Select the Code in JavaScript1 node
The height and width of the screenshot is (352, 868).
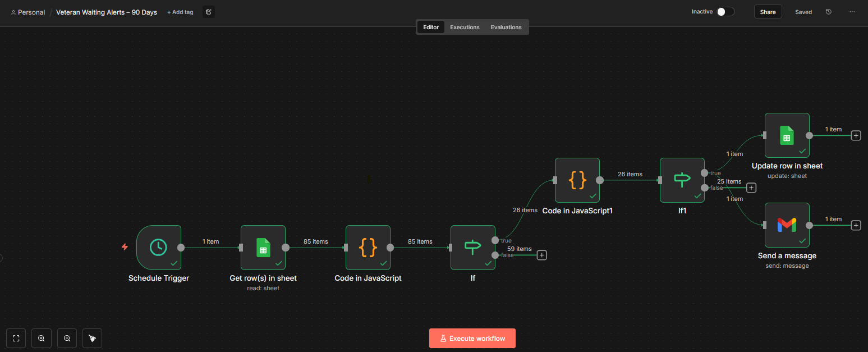point(577,180)
